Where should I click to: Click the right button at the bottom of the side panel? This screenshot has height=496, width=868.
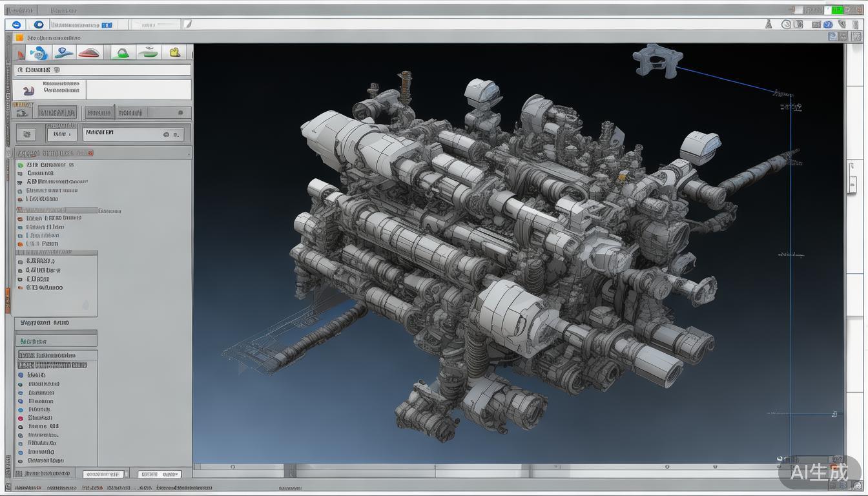click(x=160, y=474)
